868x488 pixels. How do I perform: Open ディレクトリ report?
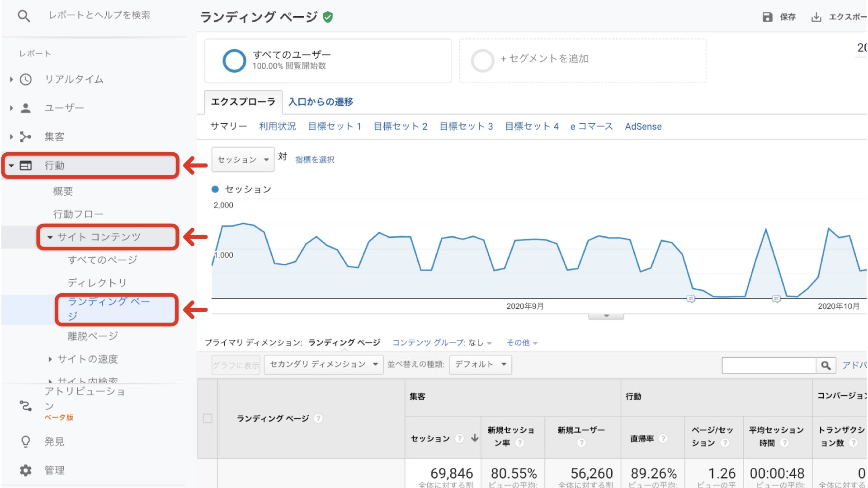coord(97,283)
